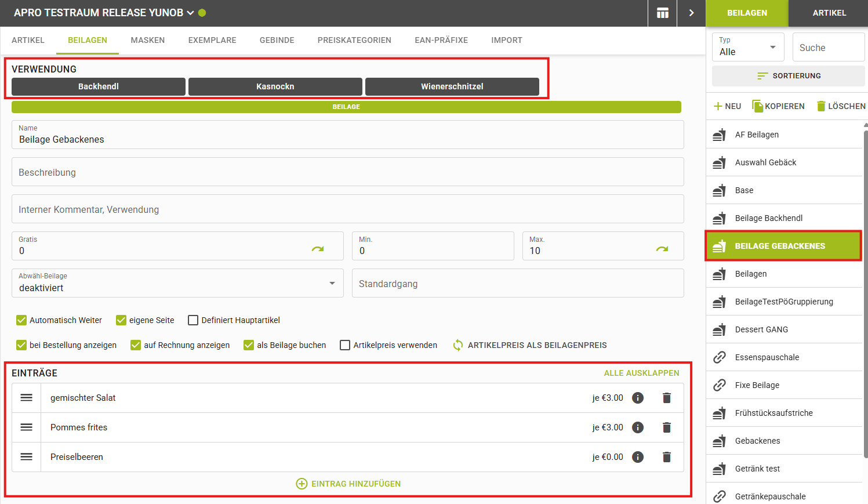Click the green arrow in Gratis field
Image resolution: width=868 pixels, height=504 pixels.
point(318,249)
